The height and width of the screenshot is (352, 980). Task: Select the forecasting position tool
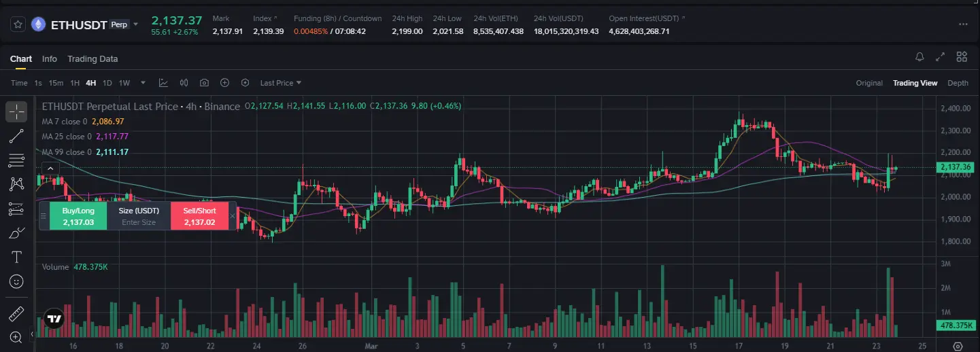tap(17, 209)
